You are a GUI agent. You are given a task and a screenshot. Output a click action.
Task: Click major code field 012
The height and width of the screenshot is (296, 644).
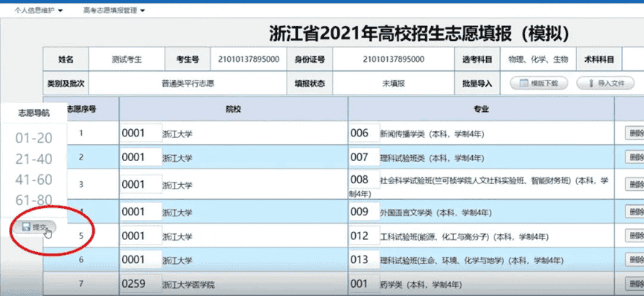click(364, 236)
